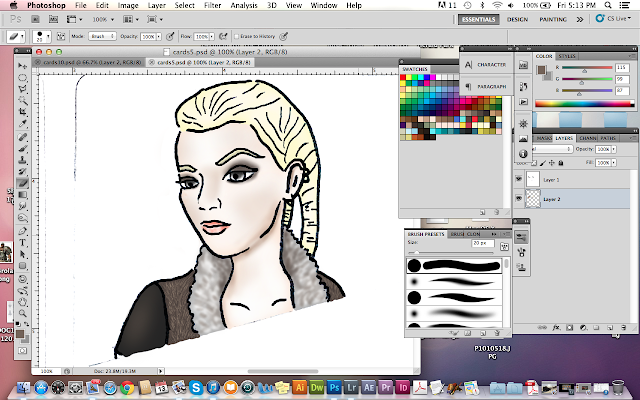The height and width of the screenshot is (400, 640).
Task: Click the foreground color chip in toolbox
Action: pos(20,334)
